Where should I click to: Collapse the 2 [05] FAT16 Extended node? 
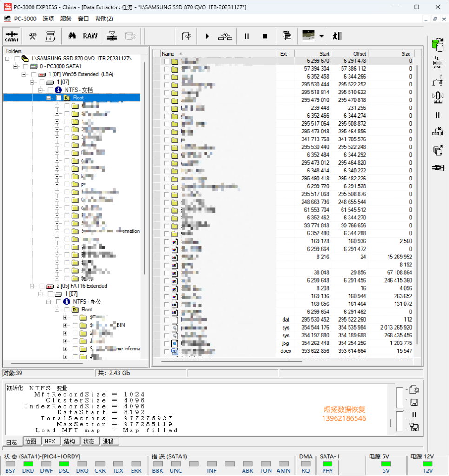[32, 286]
